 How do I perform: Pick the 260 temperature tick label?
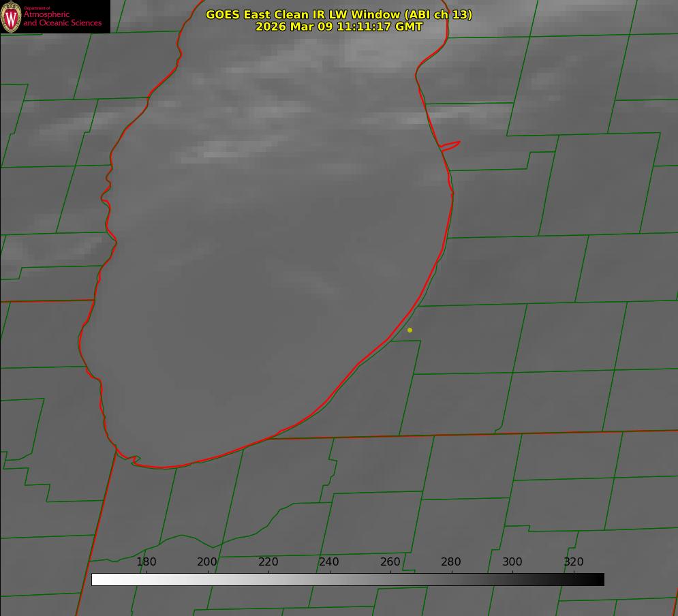point(390,562)
